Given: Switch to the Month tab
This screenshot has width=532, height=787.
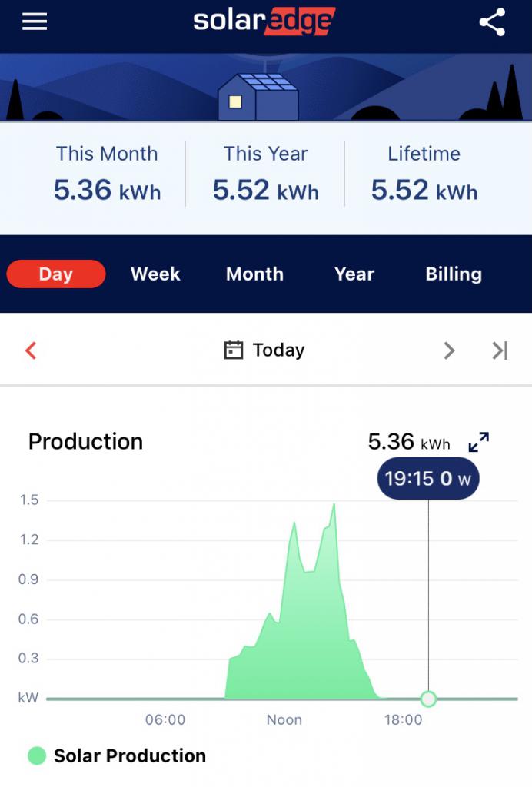Looking at the screenshot, I should click(x=254, y=274).
